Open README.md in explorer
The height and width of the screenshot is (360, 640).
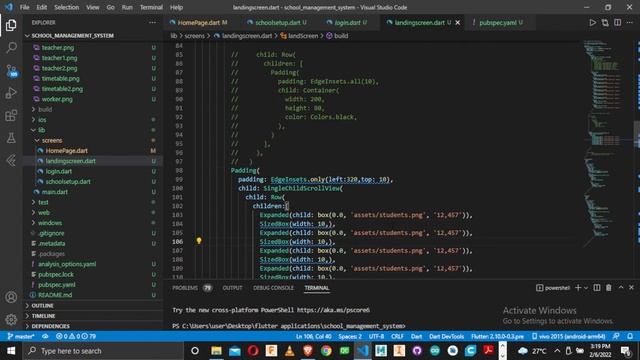pyautogui.click(x=93, y=295)
